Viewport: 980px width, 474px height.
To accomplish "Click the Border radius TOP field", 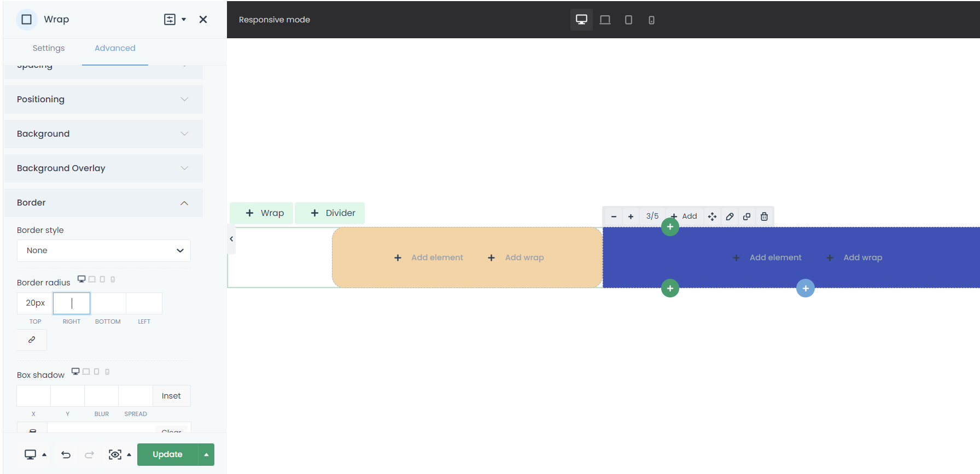I will (35, 303).
